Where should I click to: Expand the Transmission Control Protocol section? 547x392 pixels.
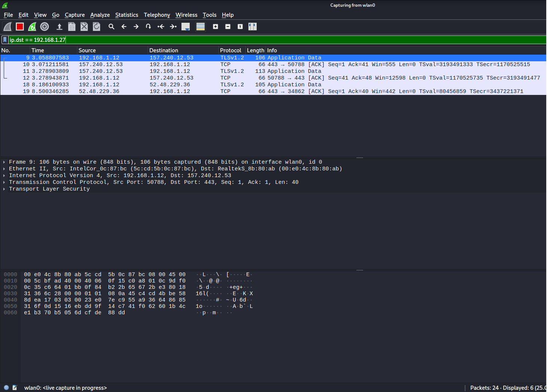click(4, 182)
